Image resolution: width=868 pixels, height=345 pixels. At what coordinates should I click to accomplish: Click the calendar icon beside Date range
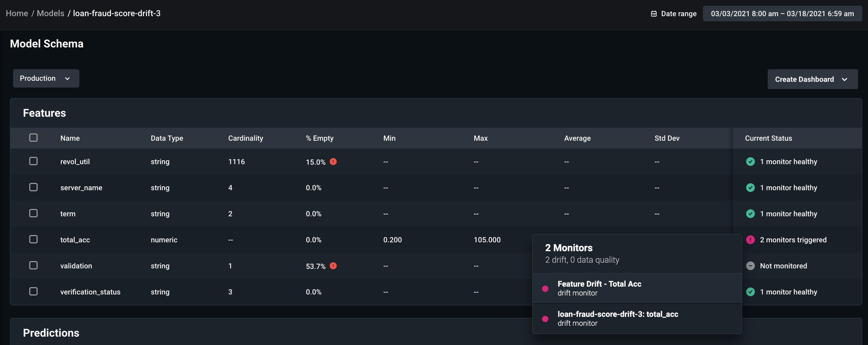(x=654, y=14)
